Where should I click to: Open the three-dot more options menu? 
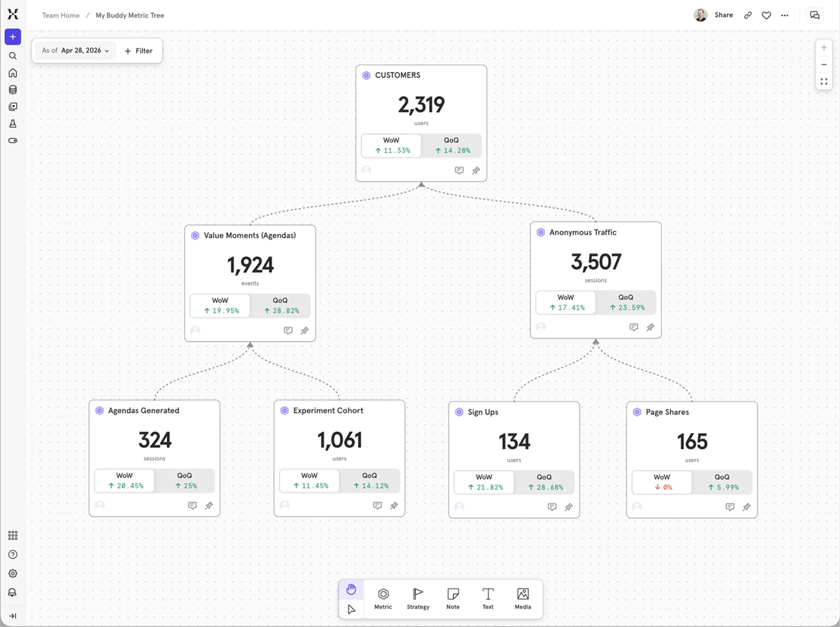[785, 15]
